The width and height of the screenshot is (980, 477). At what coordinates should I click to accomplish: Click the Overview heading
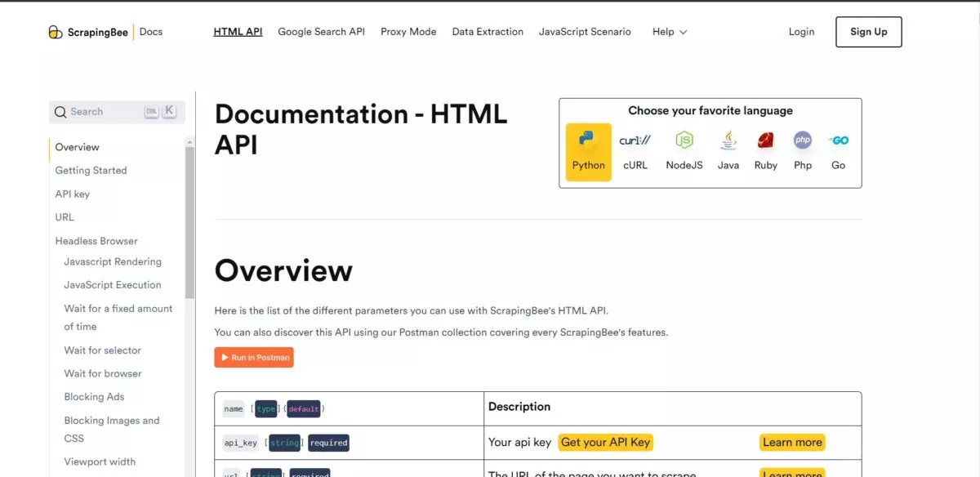(283, 270)
